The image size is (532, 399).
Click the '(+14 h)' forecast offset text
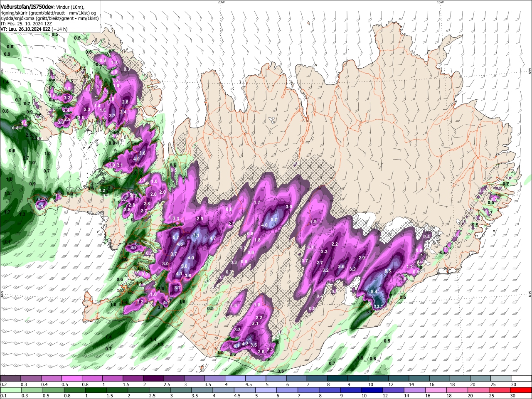[60, 29]
